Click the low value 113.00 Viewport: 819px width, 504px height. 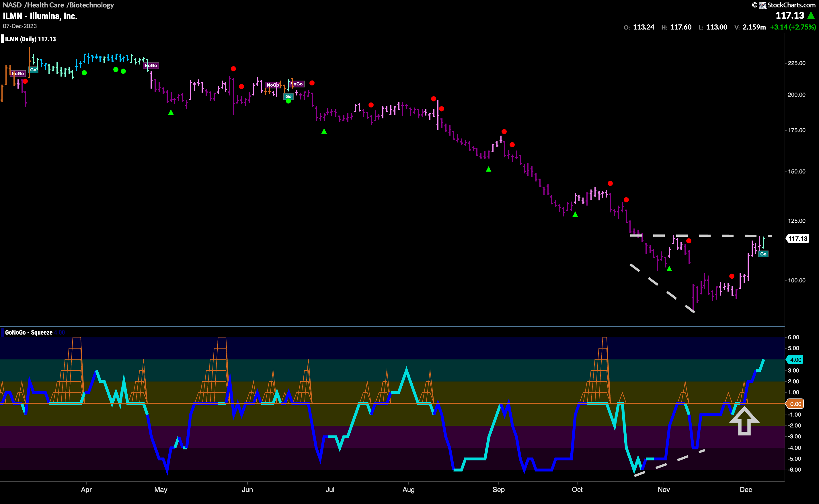(x=717, y=27)
